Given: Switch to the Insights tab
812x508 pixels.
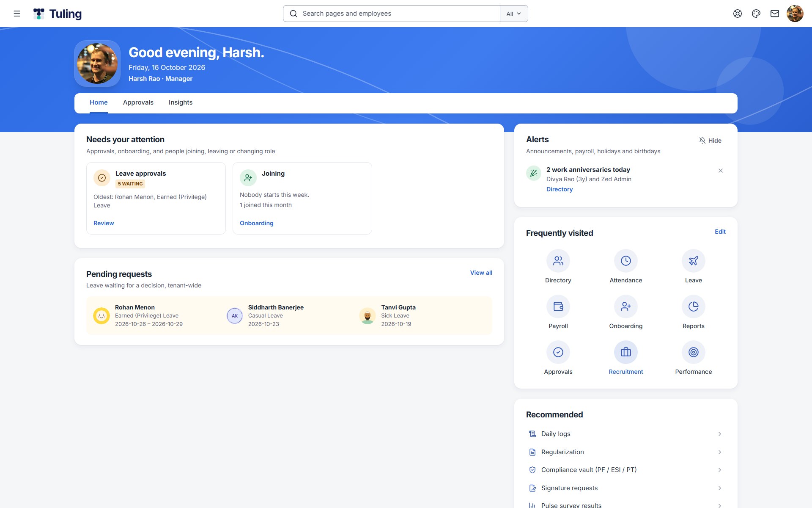Looking at the screenshot, I should click(181, 102).
